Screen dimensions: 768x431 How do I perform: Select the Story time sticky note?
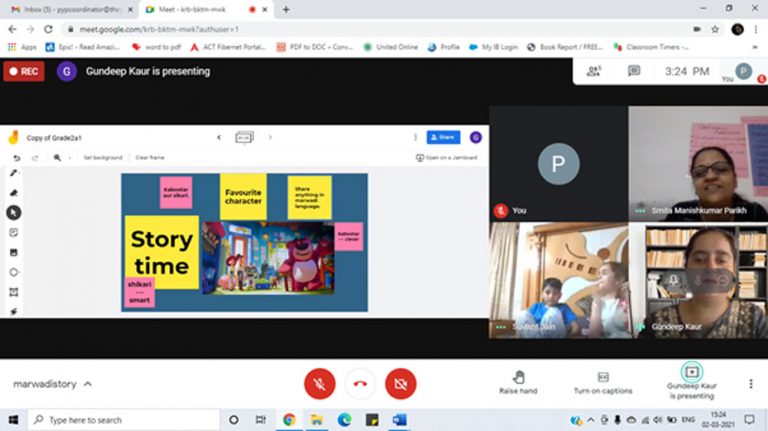click(162, 252)
